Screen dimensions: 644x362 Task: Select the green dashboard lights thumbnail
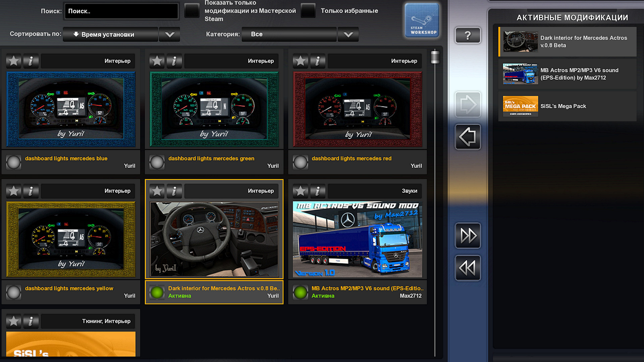pos(214,109)
